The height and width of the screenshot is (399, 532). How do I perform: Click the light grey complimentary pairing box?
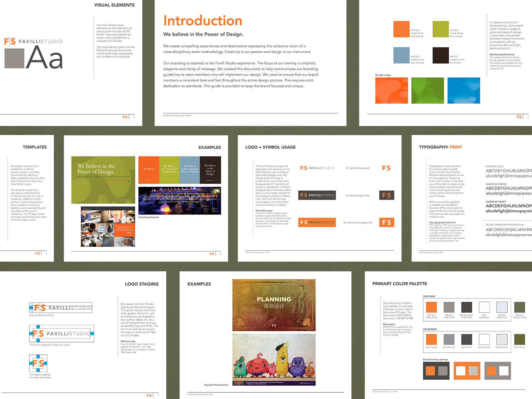(497, 371)
